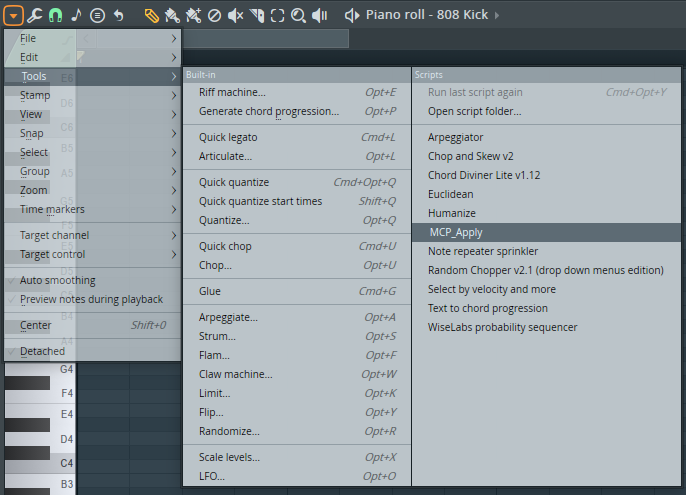Click the piano roll menu dropdown arrow icon
This screenshot has width=686, height=495.
(13, 16)
